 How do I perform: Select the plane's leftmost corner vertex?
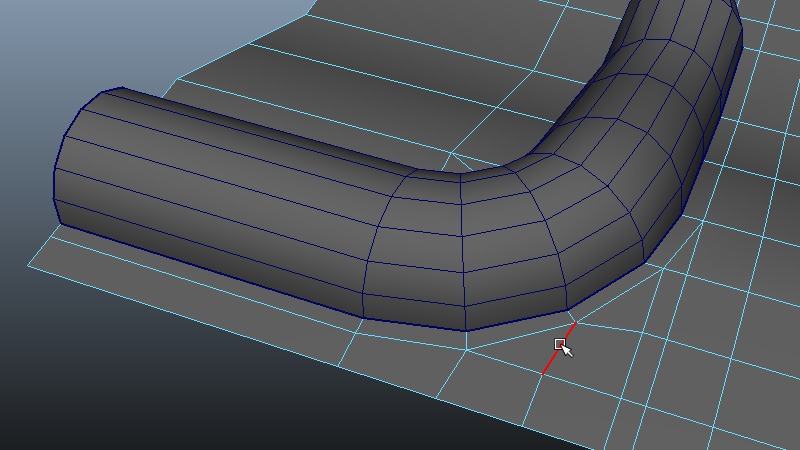click(x=29, y=269)
